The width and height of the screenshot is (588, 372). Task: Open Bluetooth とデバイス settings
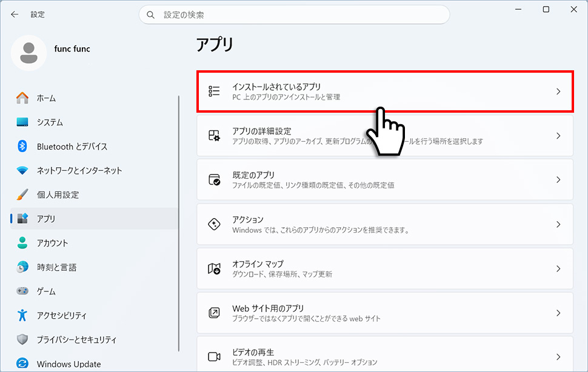(94, 147)
